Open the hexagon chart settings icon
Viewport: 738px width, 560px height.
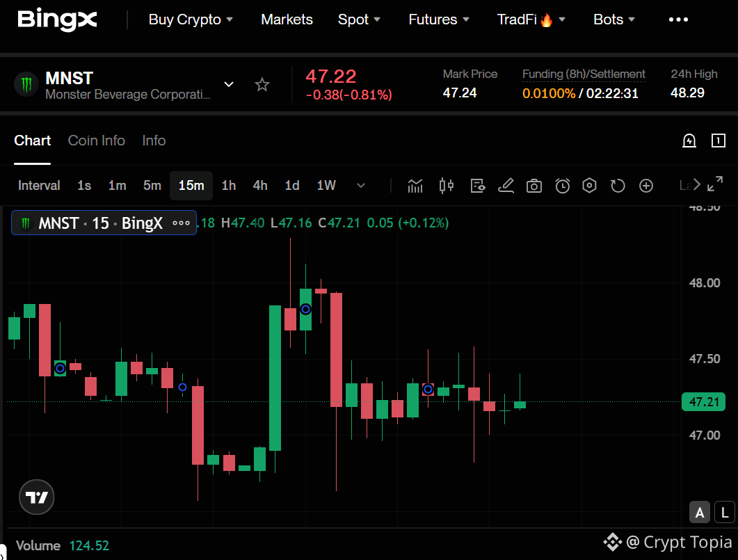pyautogui.click(x=589, y=186)
